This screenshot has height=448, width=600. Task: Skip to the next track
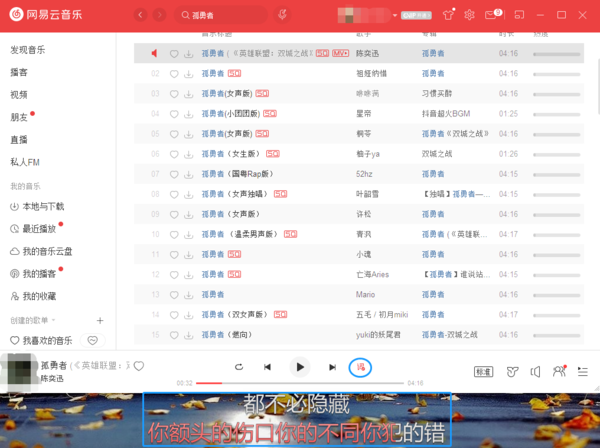[332, 368]
